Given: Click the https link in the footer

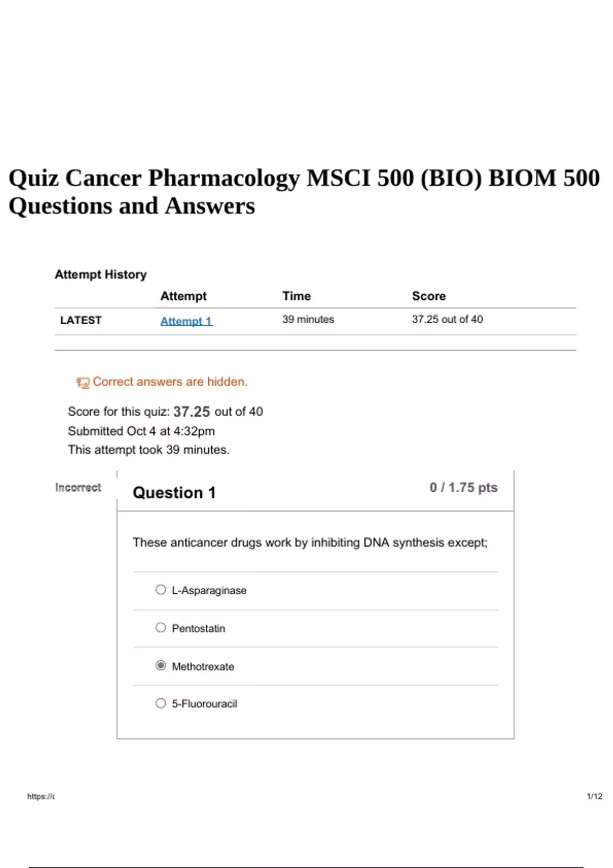Looking at the screenshot, I should pos(41,796).
